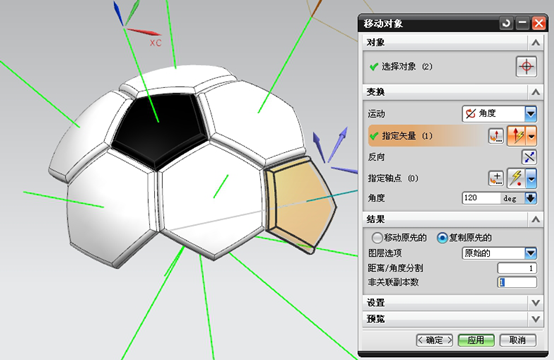Click the green apply button
This screenshot has width=554, height=360.
(x=476, y=340)
